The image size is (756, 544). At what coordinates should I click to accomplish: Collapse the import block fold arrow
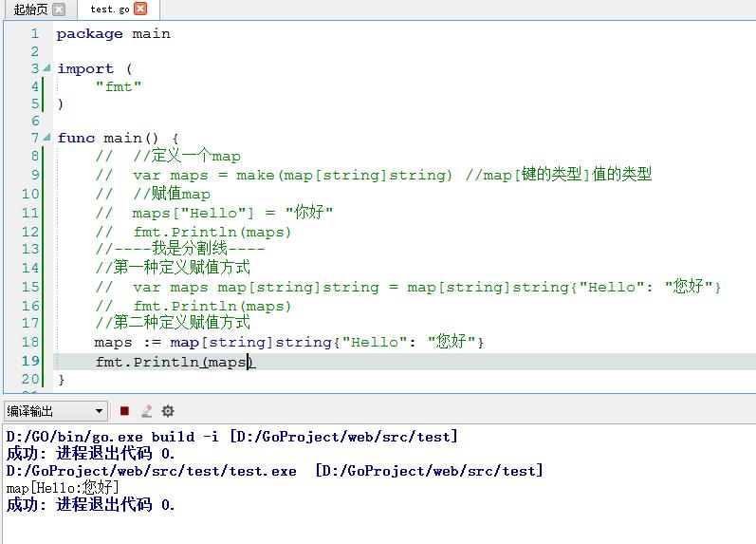[46, 68]
